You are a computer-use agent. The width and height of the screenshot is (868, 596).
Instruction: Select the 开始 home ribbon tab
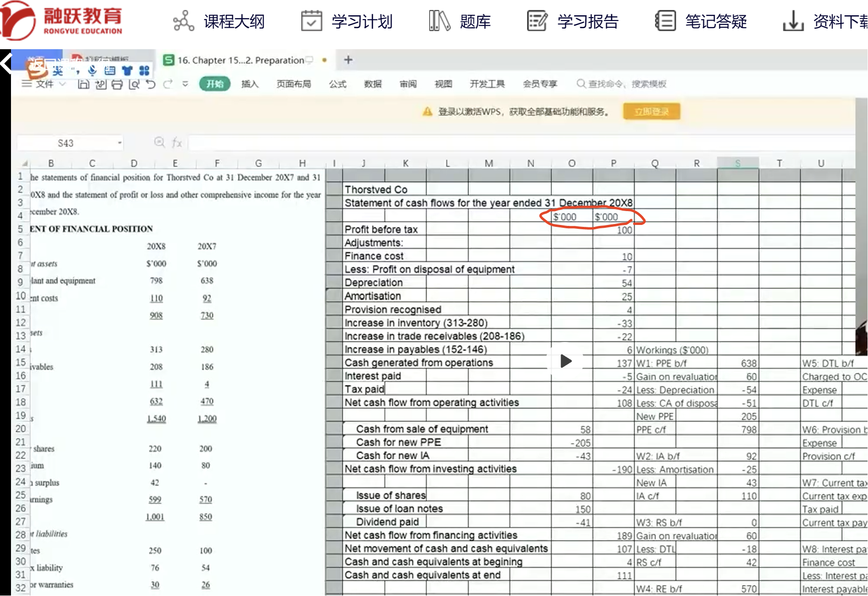(215, 84)
